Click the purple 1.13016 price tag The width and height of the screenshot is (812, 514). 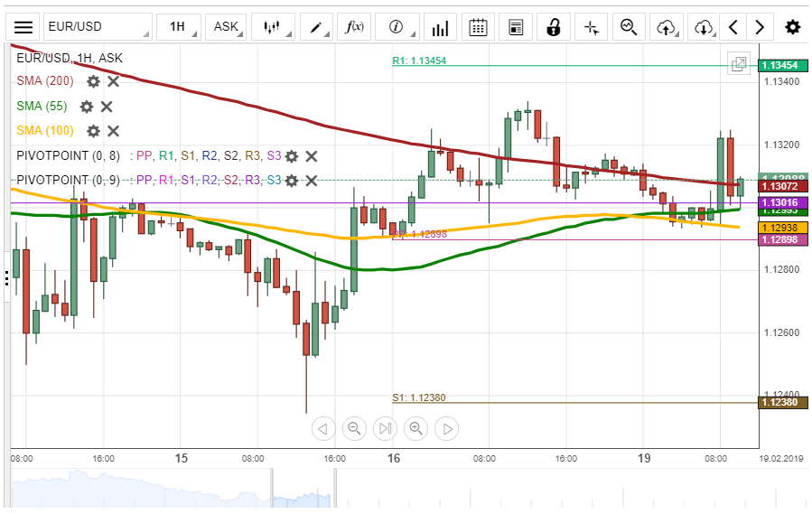click(782, 202)
